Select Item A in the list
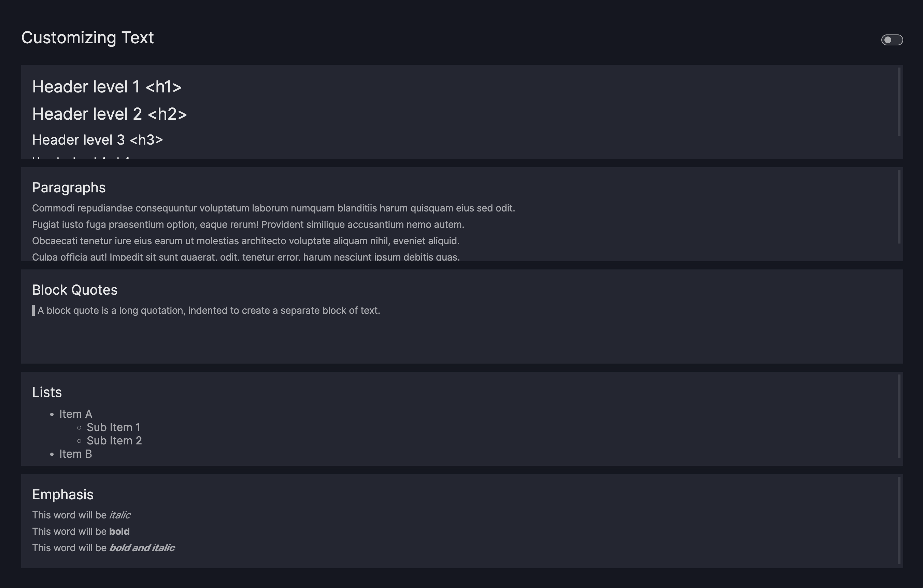This screenshot has width=923, height=588. coord(75,414)
